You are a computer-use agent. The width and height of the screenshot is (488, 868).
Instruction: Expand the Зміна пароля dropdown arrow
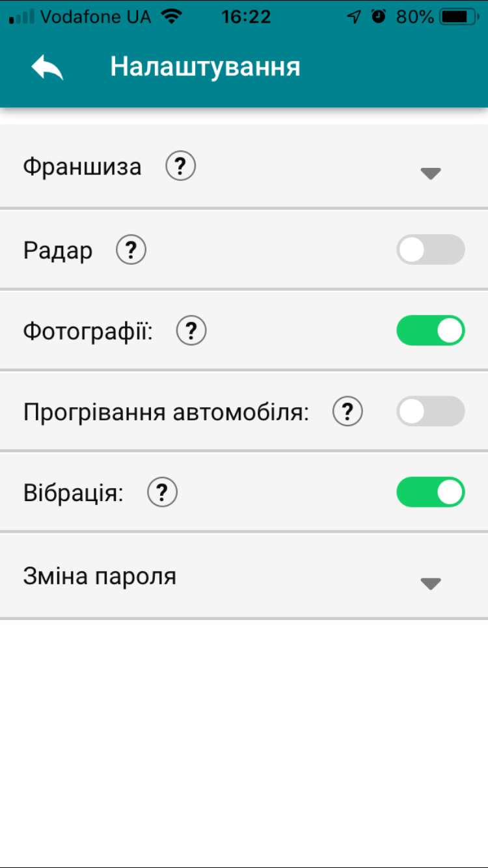[x=431, y=584]
